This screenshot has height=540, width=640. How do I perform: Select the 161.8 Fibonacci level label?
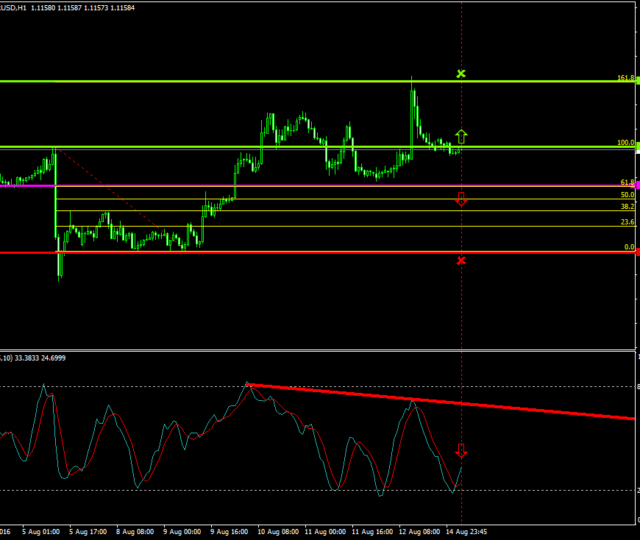click(x=626, y=77)
